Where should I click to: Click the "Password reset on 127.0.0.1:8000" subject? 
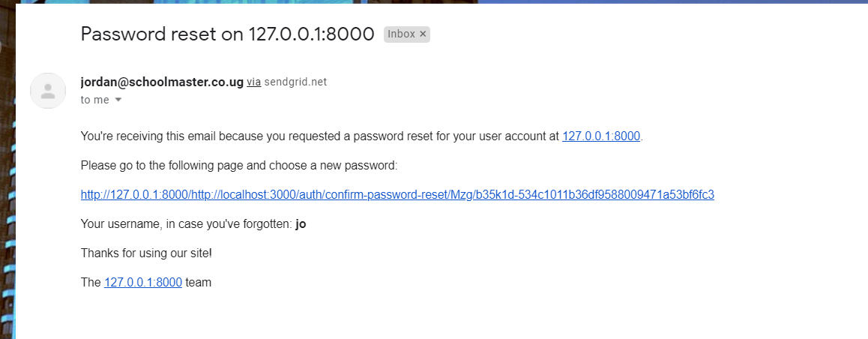click(227, 34)
